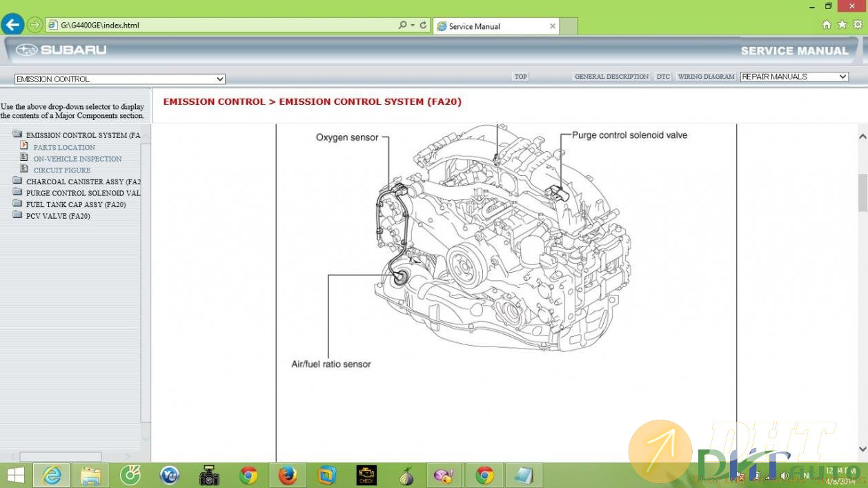This screenshot has height=488, width=868.
Task: Open the camera app taskbar icon
Action: coord(209,476)
